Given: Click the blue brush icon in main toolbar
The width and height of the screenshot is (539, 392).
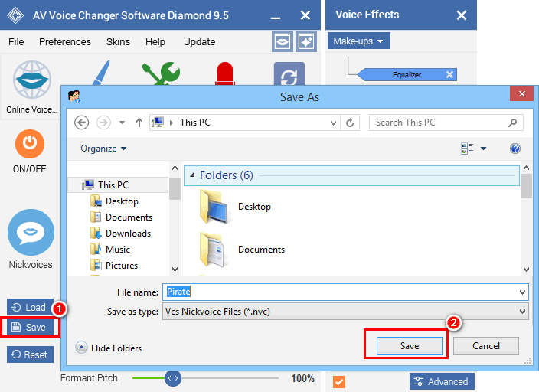Looking at the screenshot, I should pyautogui.click(x=102, y=73).
